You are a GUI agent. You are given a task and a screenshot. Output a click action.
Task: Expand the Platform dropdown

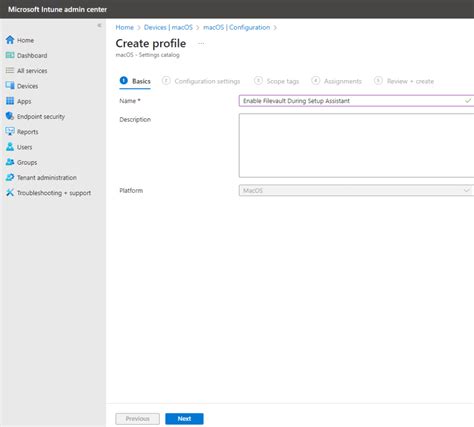(356, 190)
